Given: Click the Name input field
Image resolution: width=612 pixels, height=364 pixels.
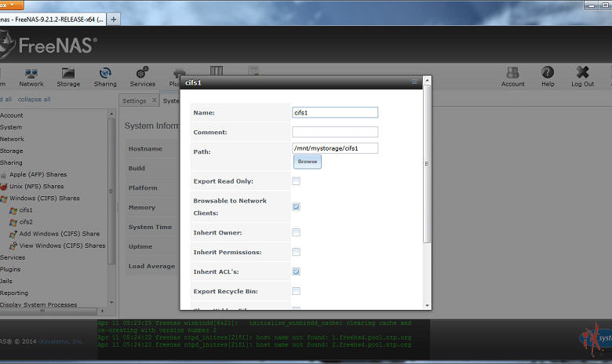Looking at the screenshot, I should click(x=335, y=112).
